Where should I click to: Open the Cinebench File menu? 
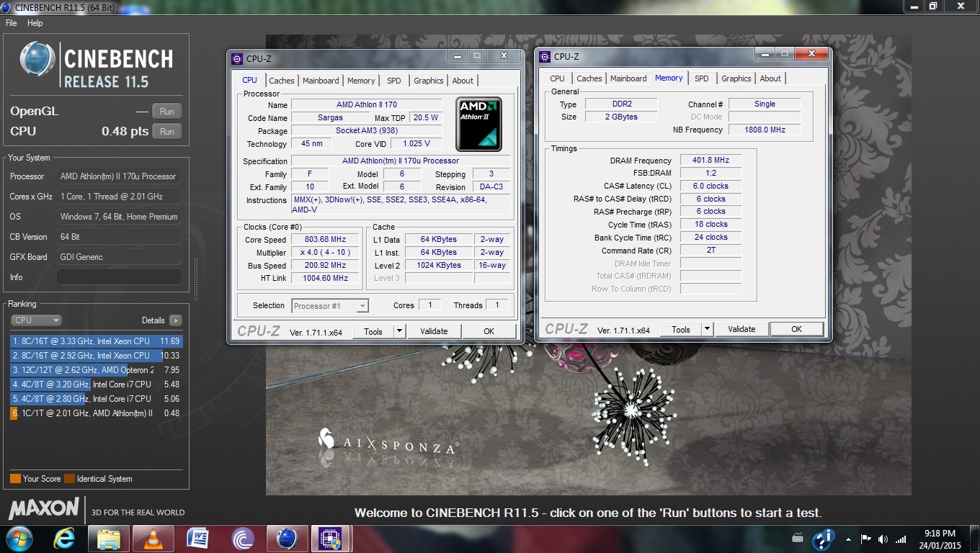click(12, 23)
